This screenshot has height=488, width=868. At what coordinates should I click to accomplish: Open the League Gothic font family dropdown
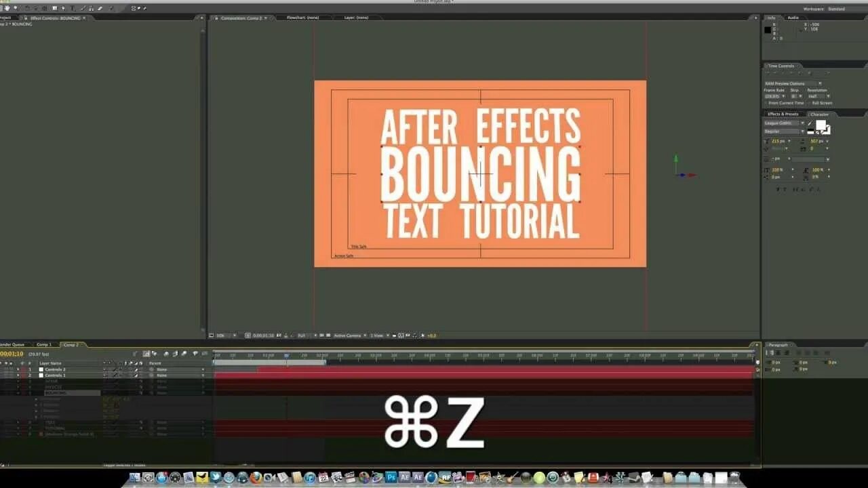click(785, 123)
